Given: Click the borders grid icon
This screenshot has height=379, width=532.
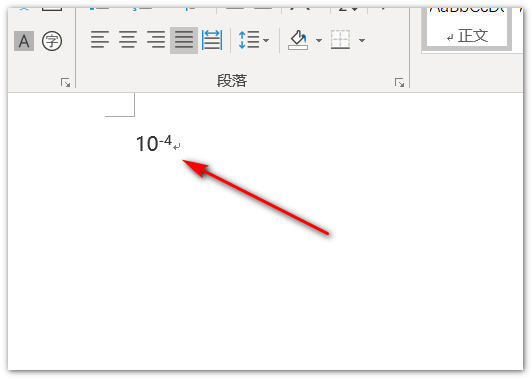Looking at the screenshot, I should [x=340, y=40].
